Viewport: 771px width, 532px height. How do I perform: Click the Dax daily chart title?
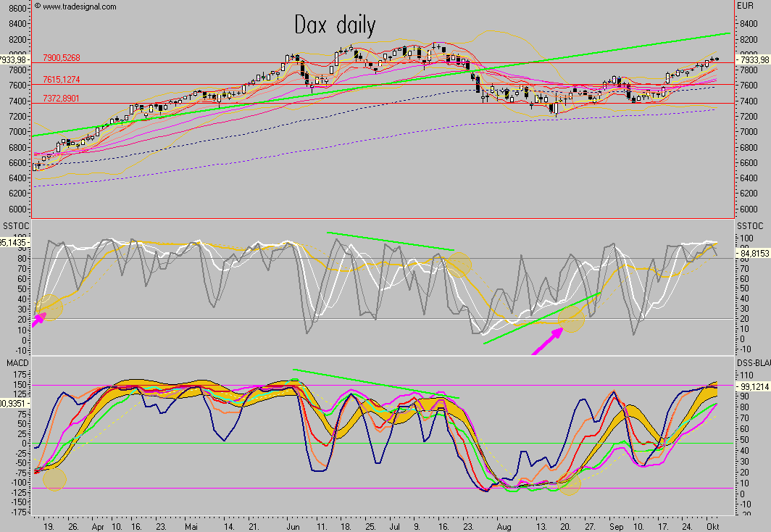[x=335, y=25]
